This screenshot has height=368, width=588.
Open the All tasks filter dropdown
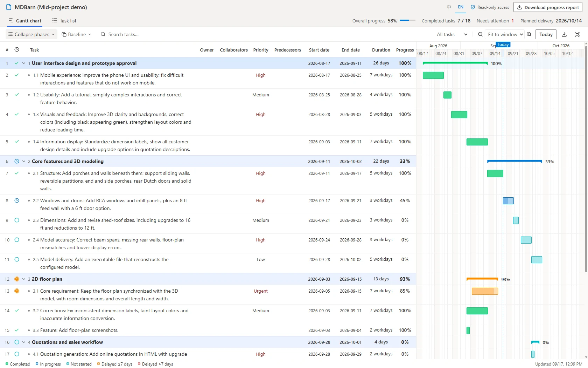pos(452,34)
